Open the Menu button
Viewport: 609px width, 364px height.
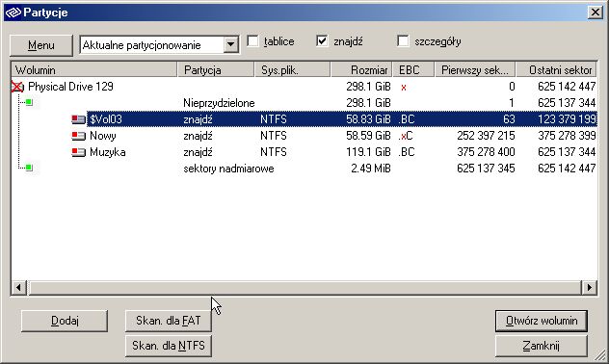[x=40, y=45]
